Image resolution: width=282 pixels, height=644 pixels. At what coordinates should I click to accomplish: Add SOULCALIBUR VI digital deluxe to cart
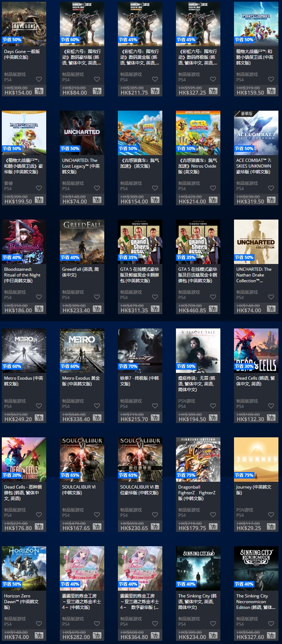point(155,527)
